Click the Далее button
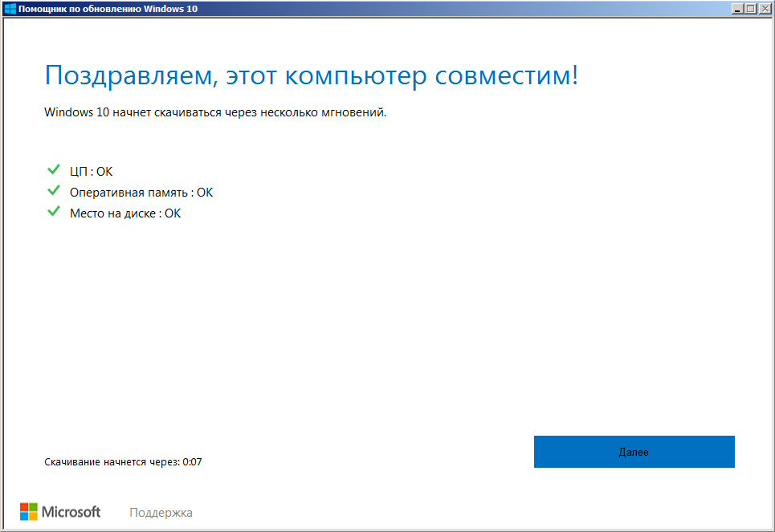This screenshot has width=775, height=532. pos(634,452)
